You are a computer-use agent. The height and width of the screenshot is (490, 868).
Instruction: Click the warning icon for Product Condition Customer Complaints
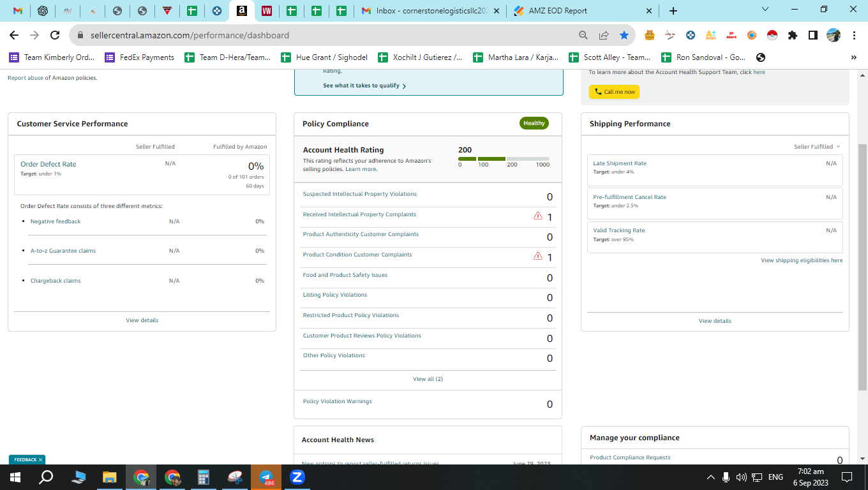pyautogui.click(x=538, y=256)
